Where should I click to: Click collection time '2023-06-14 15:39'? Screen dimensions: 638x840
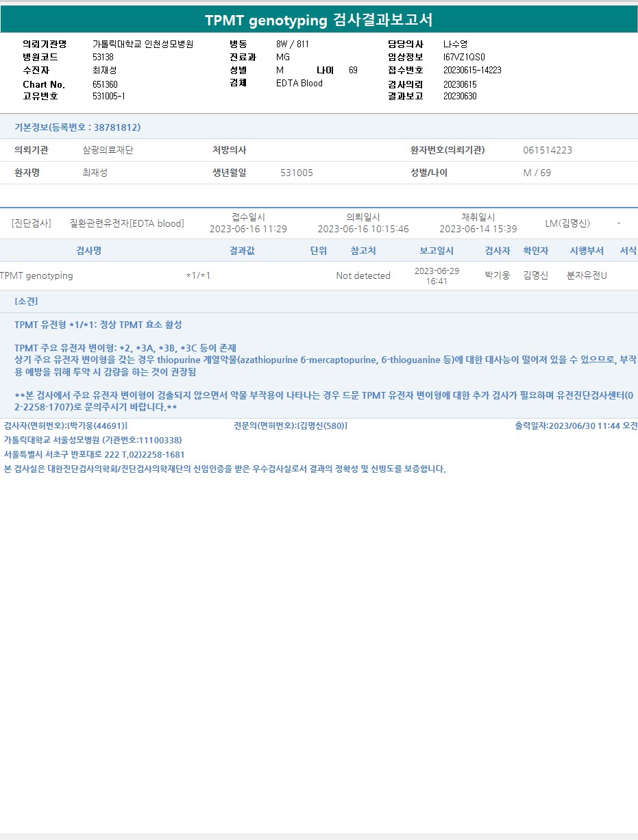coord(478,229)
